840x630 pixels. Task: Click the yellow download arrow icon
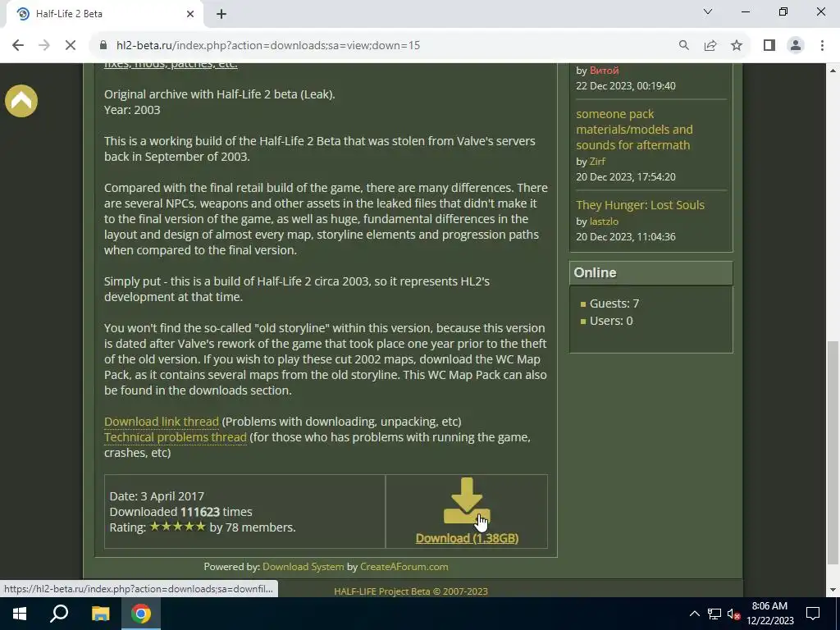pos(467,501)
